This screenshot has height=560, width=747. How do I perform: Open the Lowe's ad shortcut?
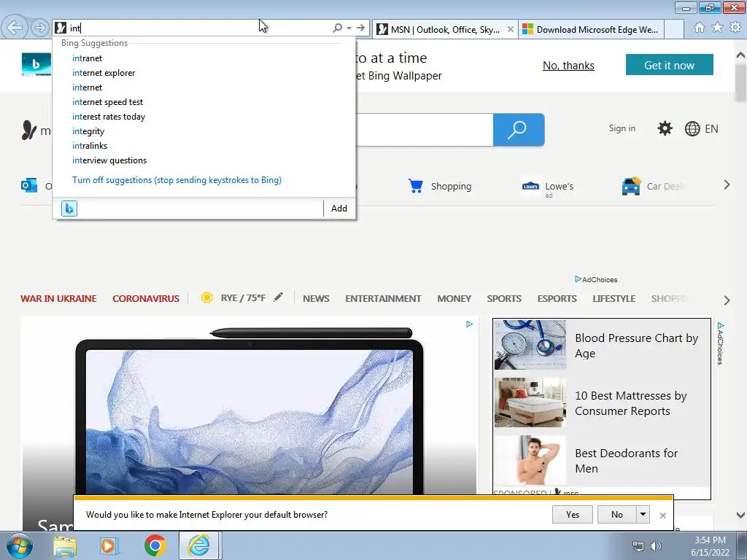pyautogui.click(x=548, y=187)
